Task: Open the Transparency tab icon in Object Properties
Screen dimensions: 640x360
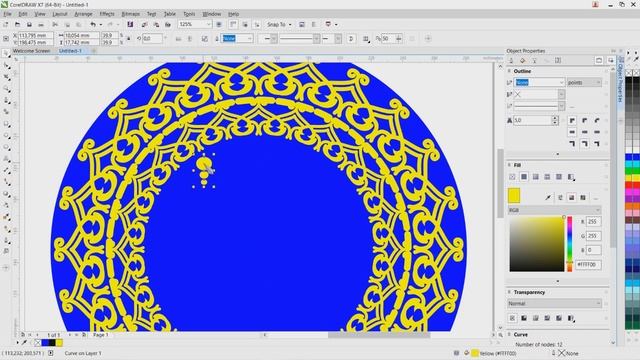Action: pos(534,60)
